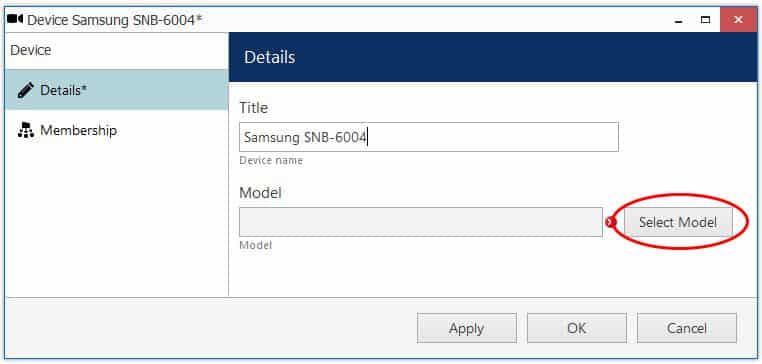This screenshot has width=762, height=364.
Task: Click the red error indicator next to Model field
Action: [x=611, y=222]
